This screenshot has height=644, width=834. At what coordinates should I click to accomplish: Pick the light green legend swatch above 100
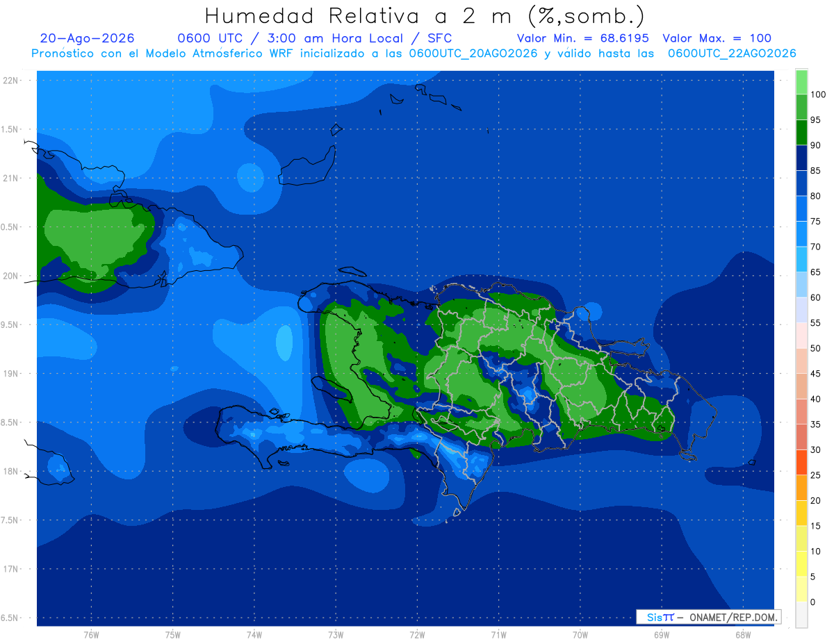coord(801,82)
